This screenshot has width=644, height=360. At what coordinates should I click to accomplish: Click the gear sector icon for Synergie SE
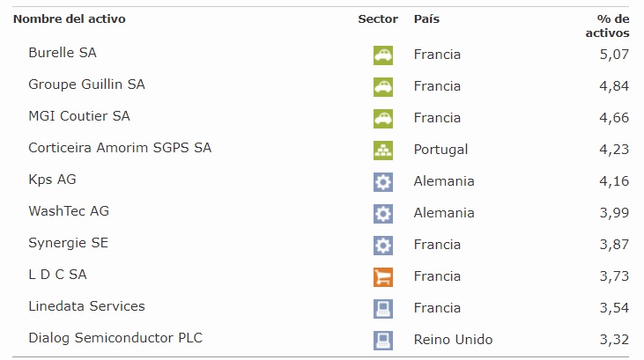[x=382, y=245]
